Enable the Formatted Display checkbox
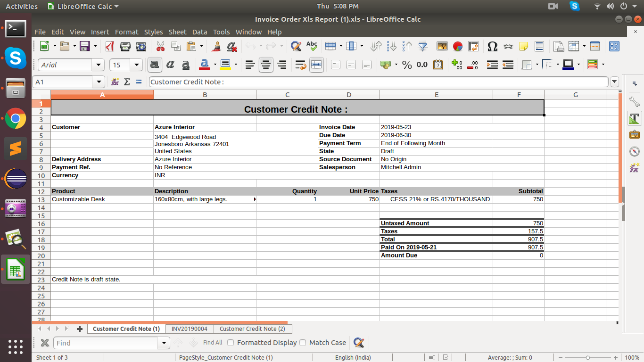644x362 pixels. [x=231, y=343]
